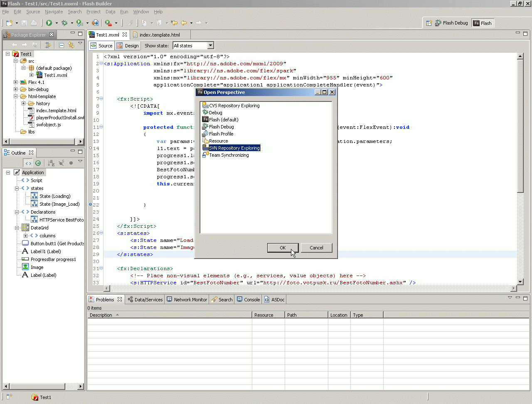Select Flash Profile in the perspective list
This screenshot has height=404, width=532.
click(x=221, y=134)
